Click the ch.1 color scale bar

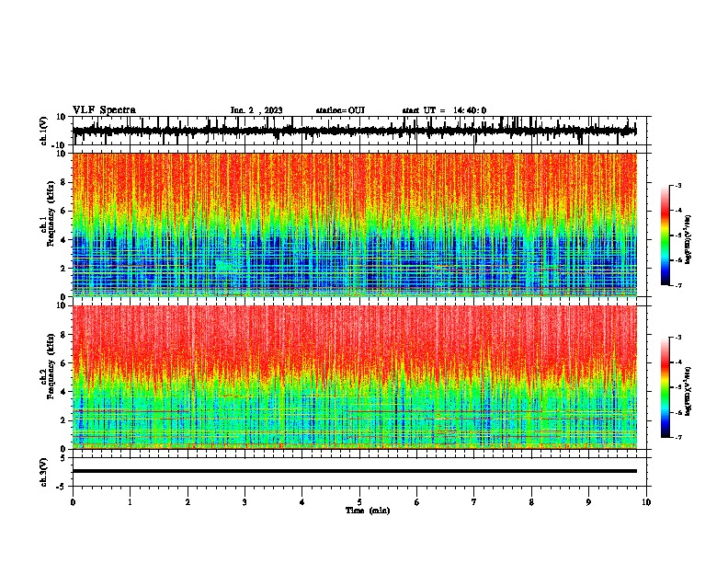click(x=665, y=236)
